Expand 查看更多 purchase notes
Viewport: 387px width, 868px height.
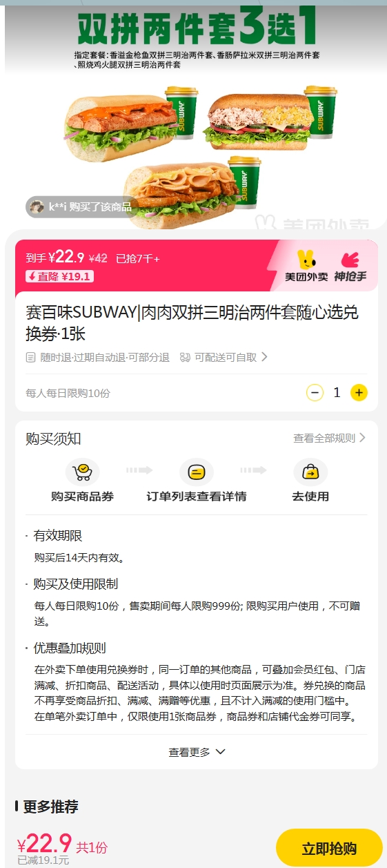pyautogui.click(x=197, y=752)
